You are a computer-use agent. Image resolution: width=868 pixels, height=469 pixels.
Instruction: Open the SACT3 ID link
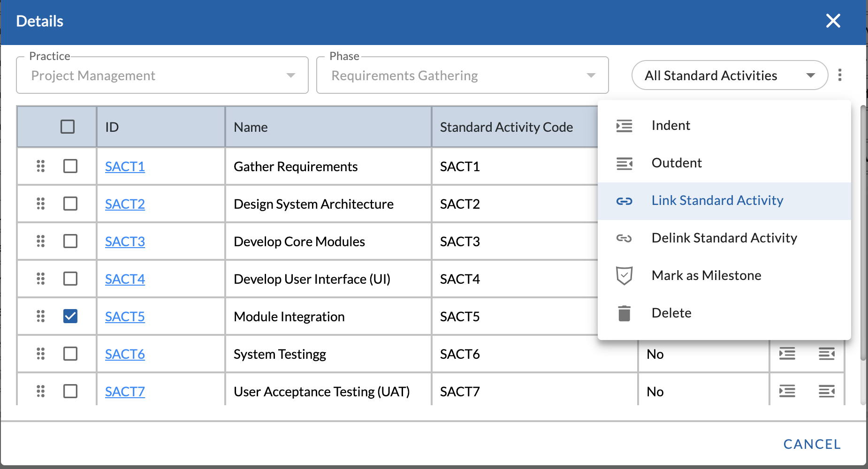tap(125, 242)
